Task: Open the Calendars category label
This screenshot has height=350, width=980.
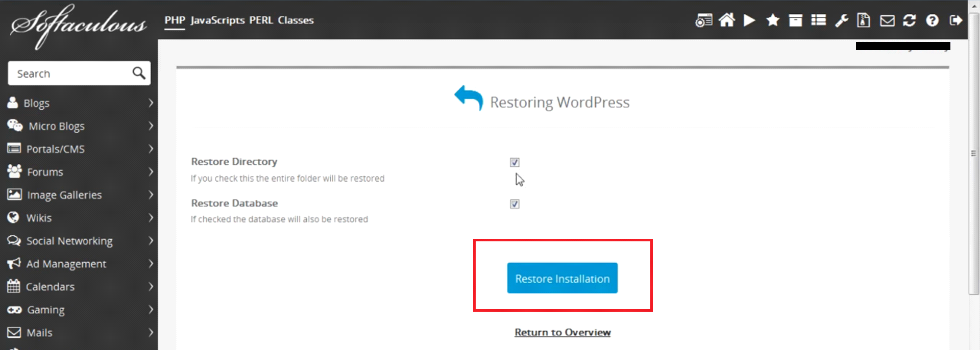Action: click(x=50, y=287)
